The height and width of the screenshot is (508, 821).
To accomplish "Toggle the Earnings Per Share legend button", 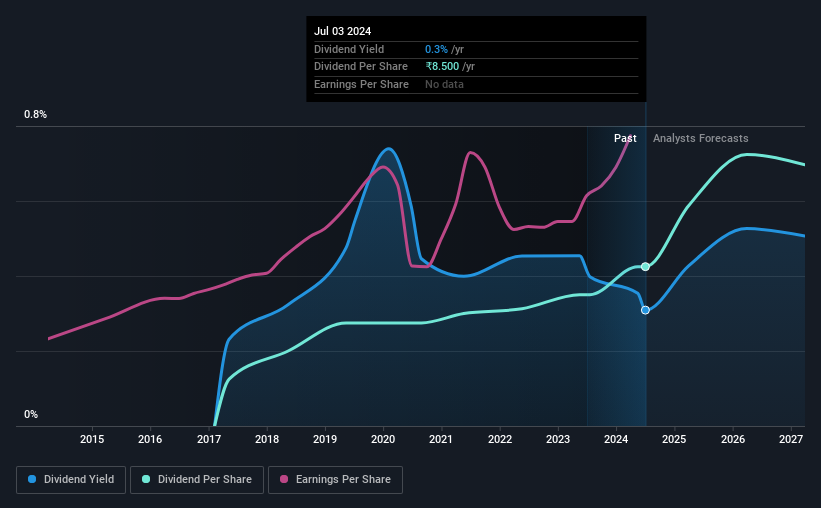I will point(335,480).
